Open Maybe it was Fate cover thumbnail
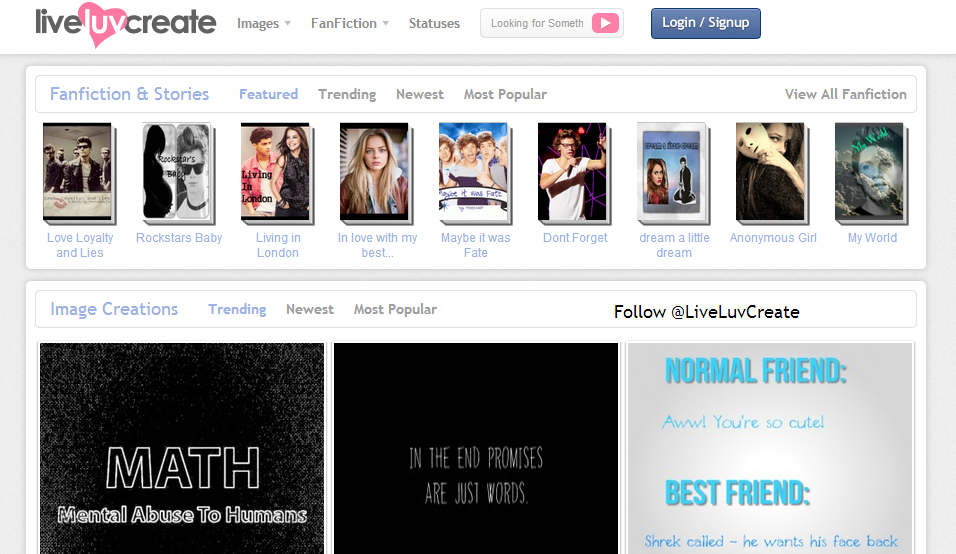Screen dimensions: 956x554 coord(476,173)
